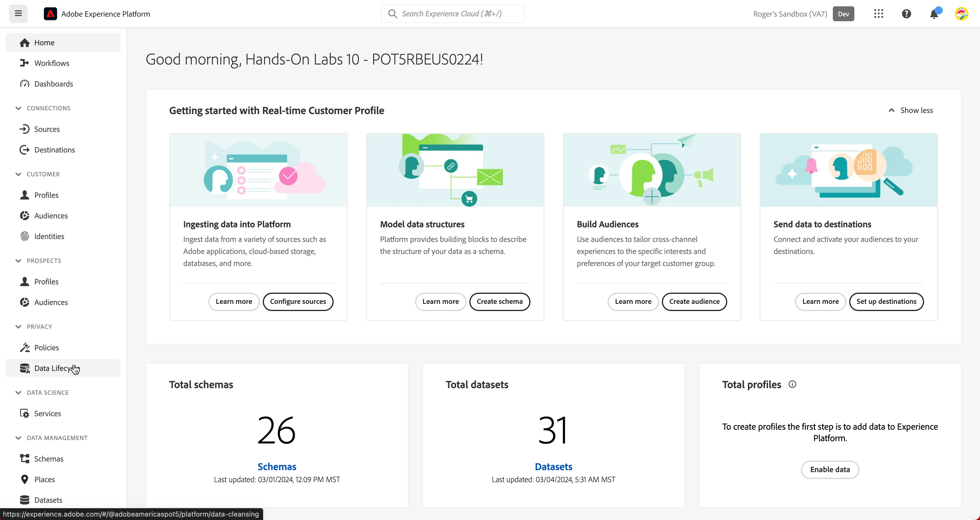980x520 pixels.
Task: Collapse the CONNECTIONS section
Action: [x=18, y=108]
